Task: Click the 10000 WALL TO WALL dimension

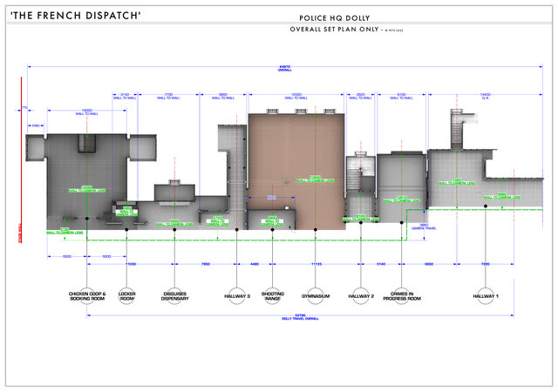Action: click(x=86, y=112)
